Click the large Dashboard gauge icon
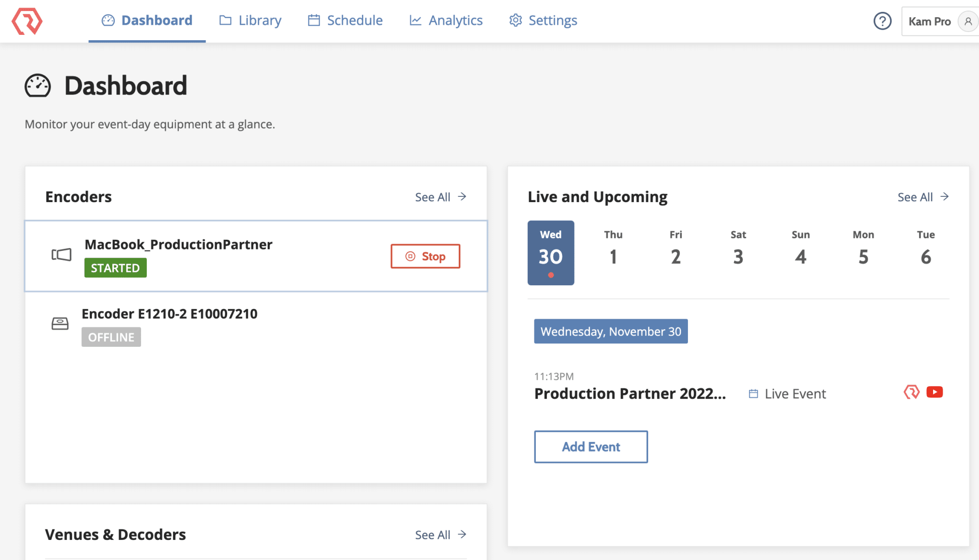Viewport: 979px width, 560px height. click(38, 86)
